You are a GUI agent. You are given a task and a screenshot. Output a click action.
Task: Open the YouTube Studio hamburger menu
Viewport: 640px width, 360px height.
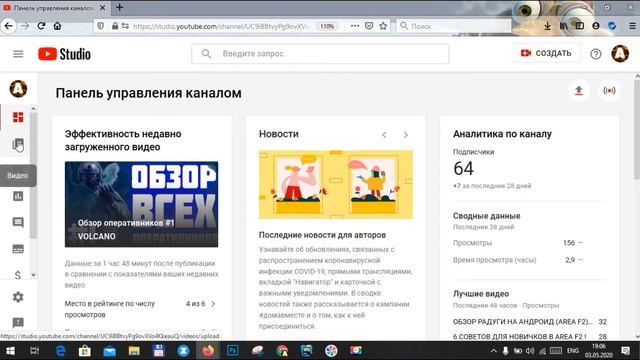[x=18, y=54]
